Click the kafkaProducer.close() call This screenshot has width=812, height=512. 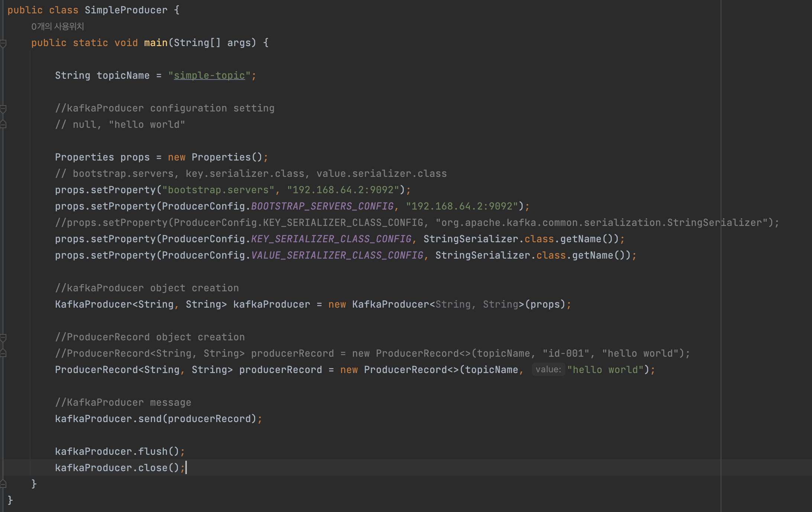click(117, 468)
